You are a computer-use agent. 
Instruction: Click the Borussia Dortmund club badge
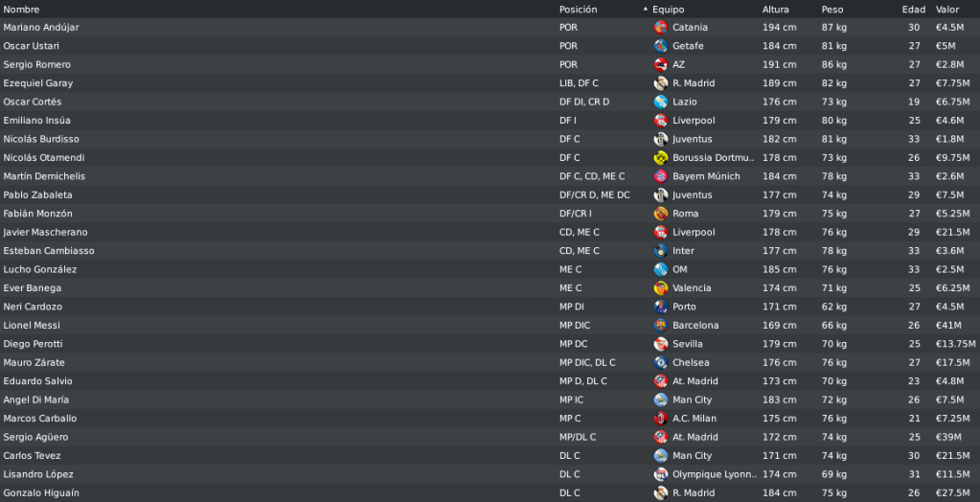pos(660,158)
